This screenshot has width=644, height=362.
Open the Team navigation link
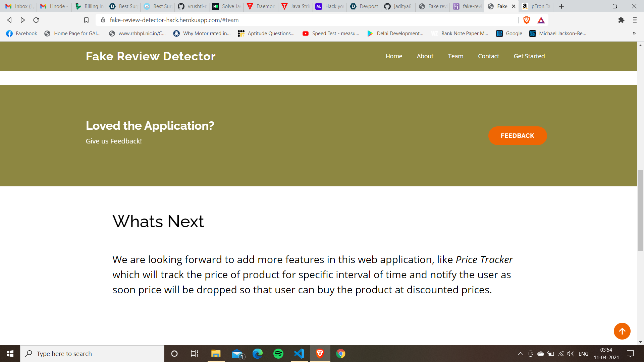(x=455, y=56)
